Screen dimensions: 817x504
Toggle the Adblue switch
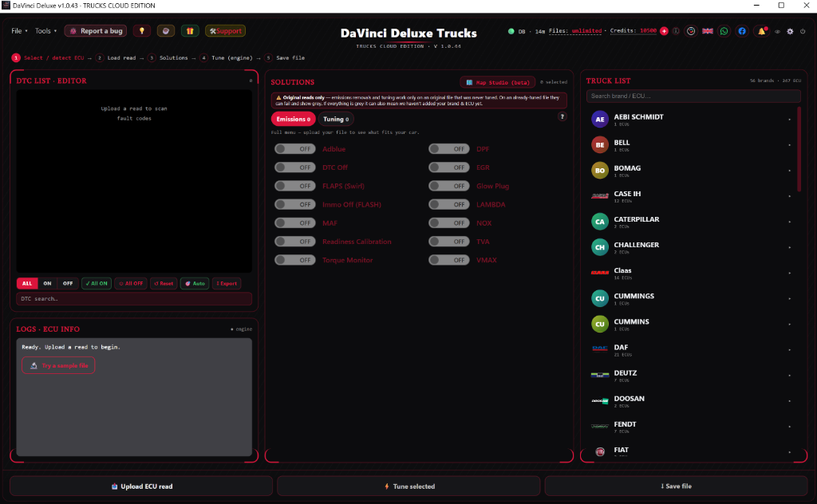pyautogui.click(x=295, y=149)
